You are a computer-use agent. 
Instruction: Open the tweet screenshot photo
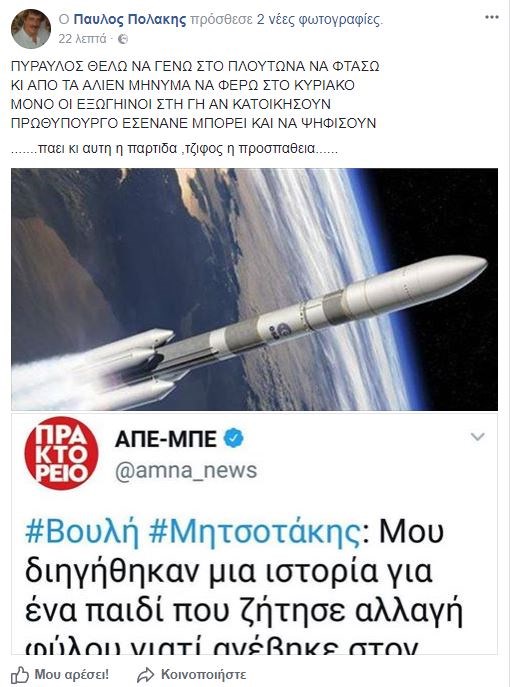click(x=255, y=534)
